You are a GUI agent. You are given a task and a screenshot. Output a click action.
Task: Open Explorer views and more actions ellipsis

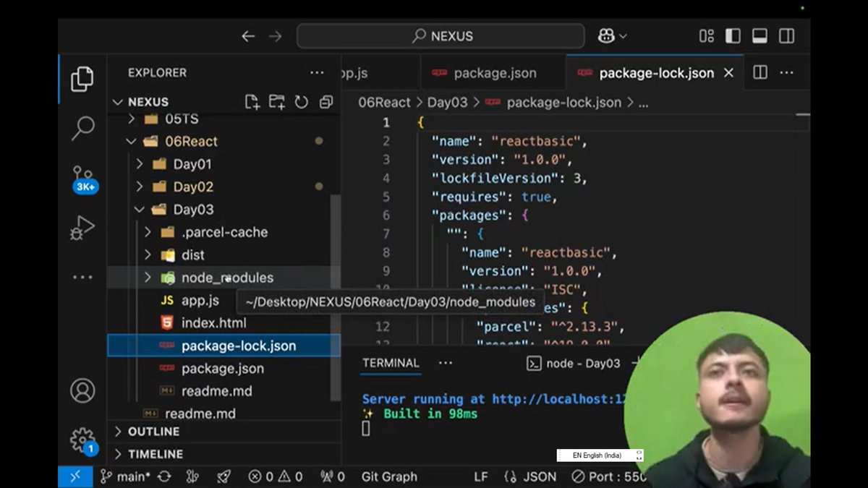pos(317,73)
